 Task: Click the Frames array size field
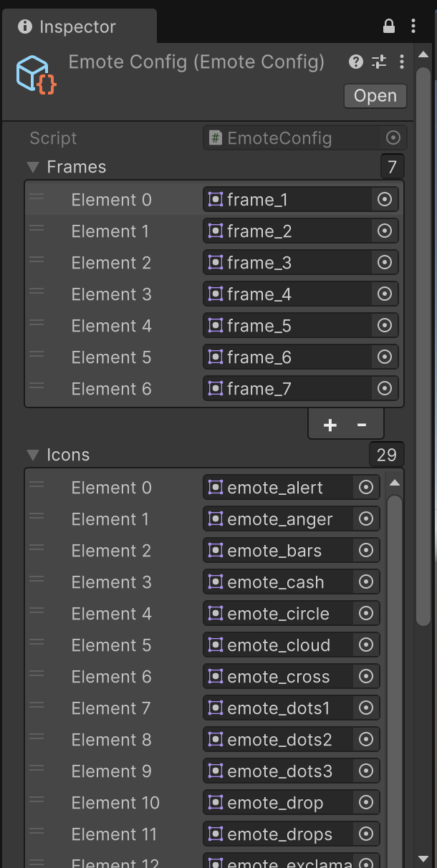tap(393, 167)
